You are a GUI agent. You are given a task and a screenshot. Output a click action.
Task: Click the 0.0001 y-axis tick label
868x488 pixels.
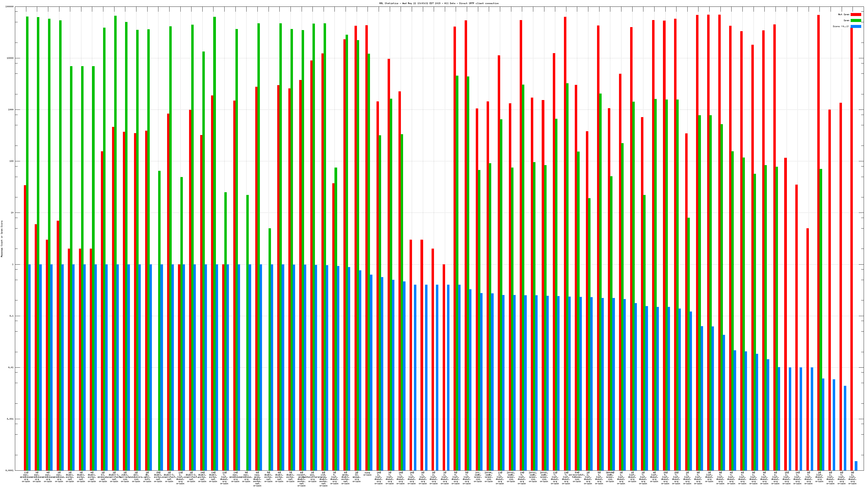point(9,470)
